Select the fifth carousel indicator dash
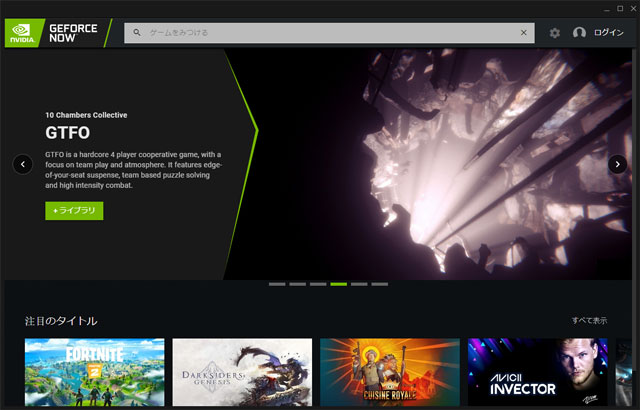 [x=359, y=284]
